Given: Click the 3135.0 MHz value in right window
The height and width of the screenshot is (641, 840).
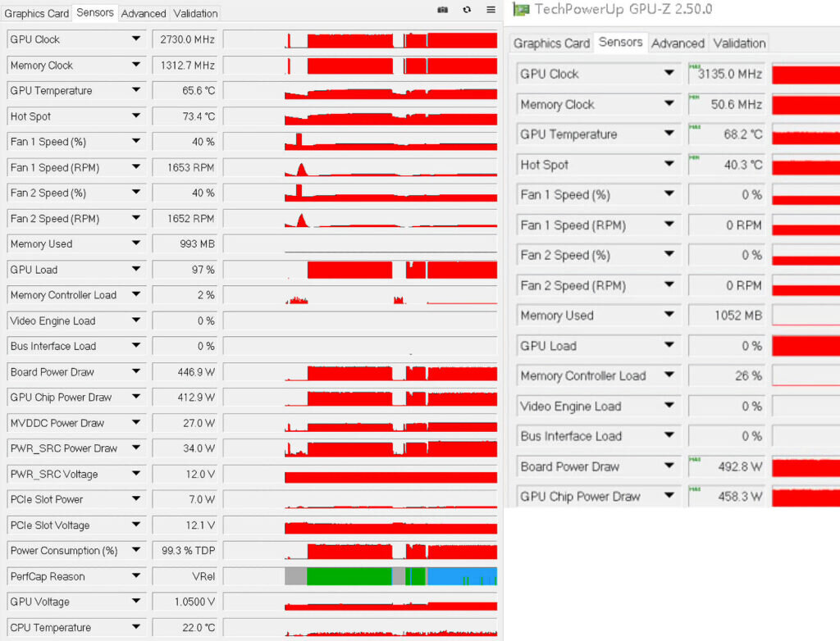Looking at the screenshot, I should pos(727,74).
